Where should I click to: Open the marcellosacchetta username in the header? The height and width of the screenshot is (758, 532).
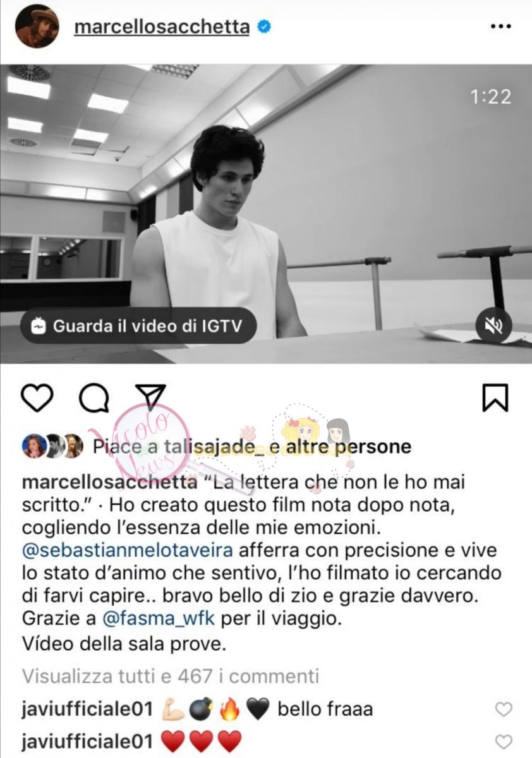click(x=162, y=27)
